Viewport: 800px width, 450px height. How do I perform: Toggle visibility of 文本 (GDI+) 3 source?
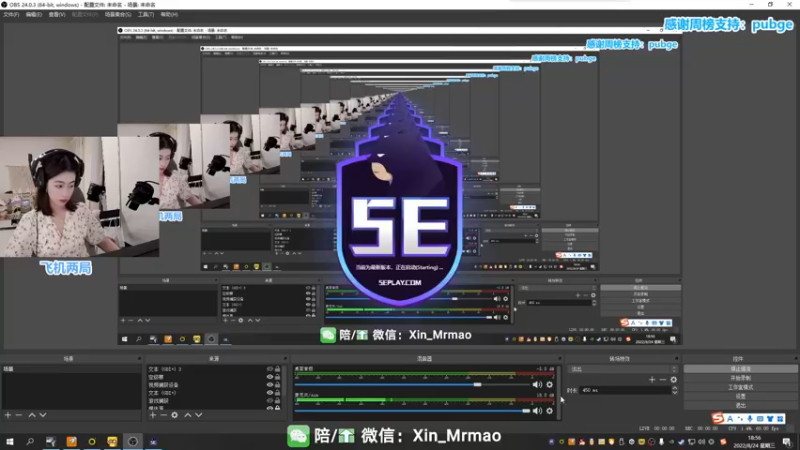(270, 369)
